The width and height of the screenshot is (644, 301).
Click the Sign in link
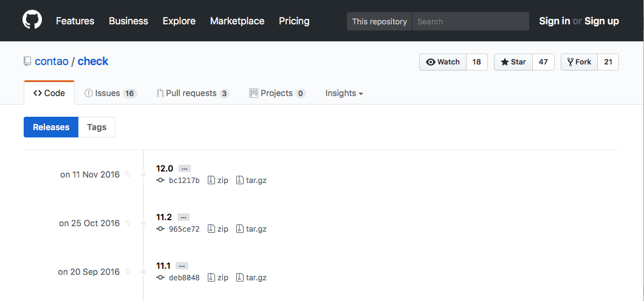[x=555, y=21]
